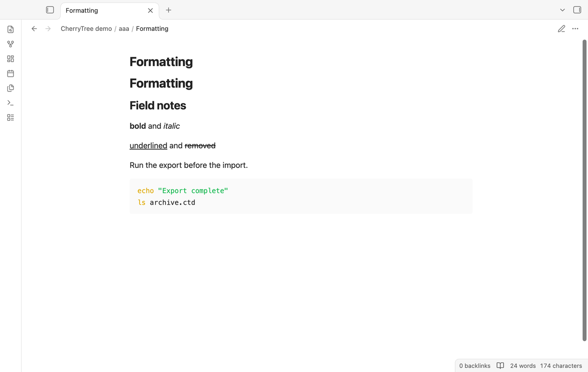Toggle the left sidebar
The width and height of the screenshot is (588, 372).
[49, 10]
